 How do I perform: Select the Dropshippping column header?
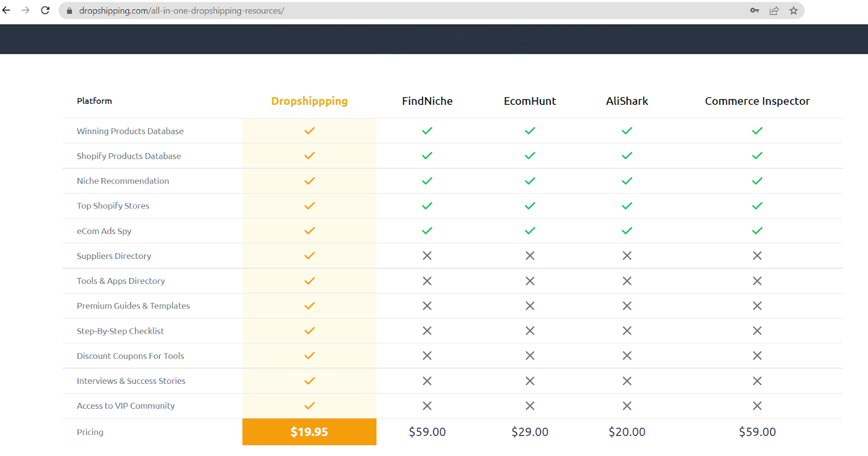(309, 101)
